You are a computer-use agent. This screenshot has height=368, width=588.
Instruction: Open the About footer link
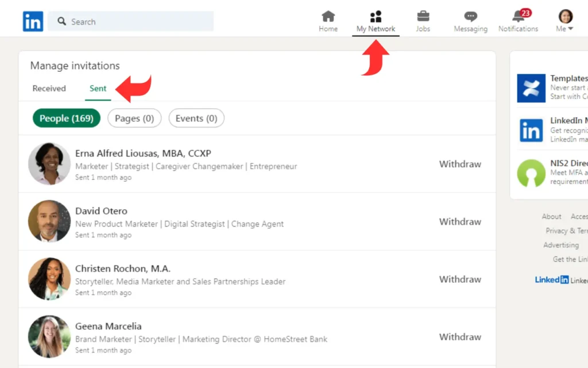[551, 217]
